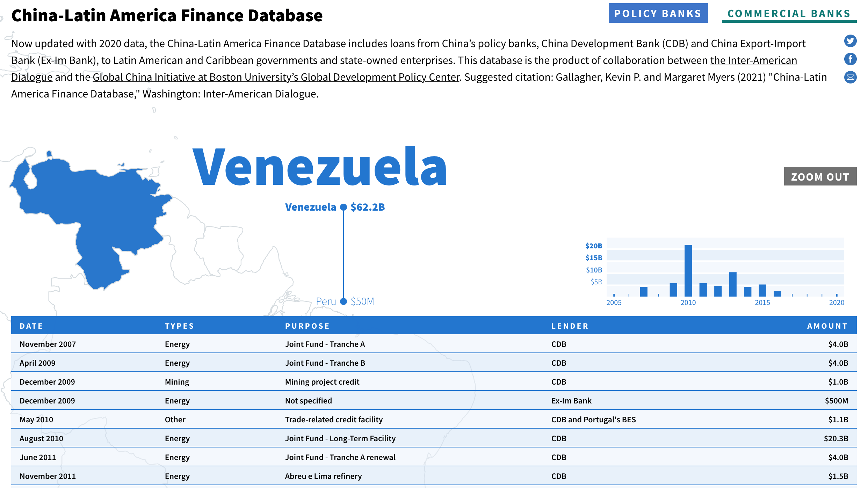Click Joint Fund - Long-Term Facility cell

point(340,438)
